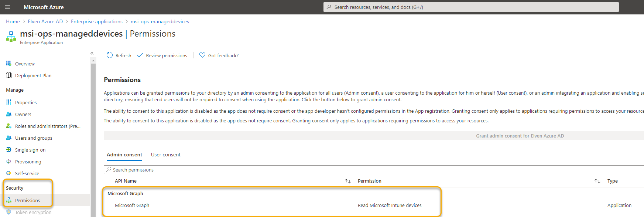Click the Application type cell
The width and height of the screenshot is (644, 217).
619,205
